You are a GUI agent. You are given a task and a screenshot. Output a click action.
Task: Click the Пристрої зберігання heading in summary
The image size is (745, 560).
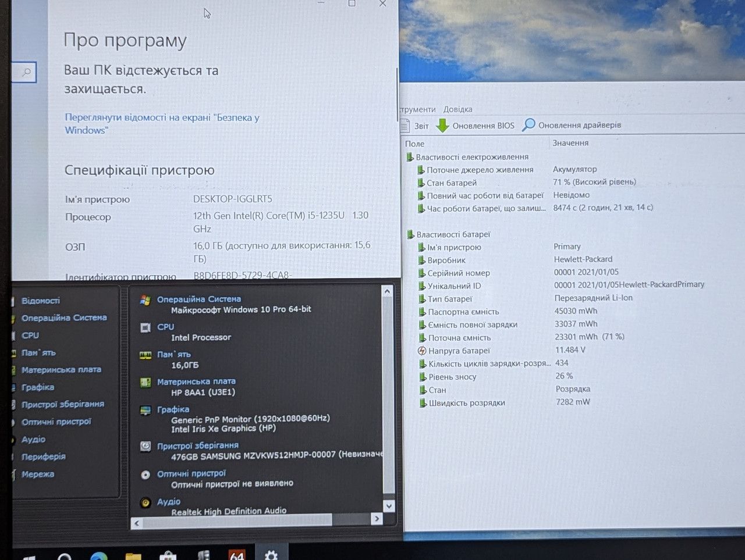coord(197,445)
